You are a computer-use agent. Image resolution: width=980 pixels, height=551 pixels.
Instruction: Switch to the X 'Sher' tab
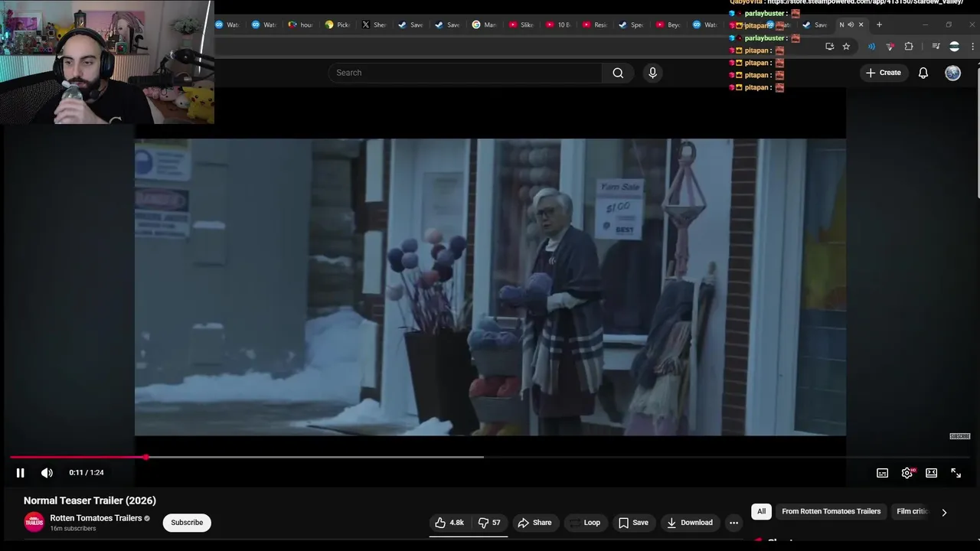[374, 24]
